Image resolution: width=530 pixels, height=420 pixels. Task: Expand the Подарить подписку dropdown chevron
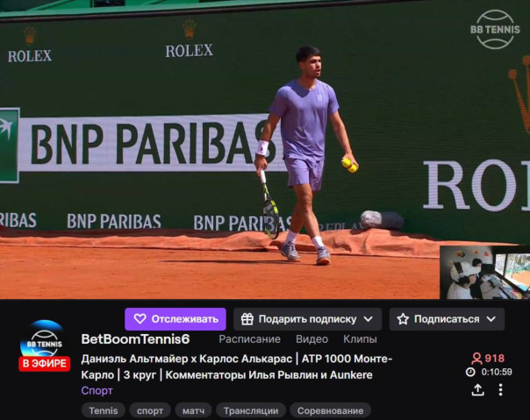tap(369, 319)
